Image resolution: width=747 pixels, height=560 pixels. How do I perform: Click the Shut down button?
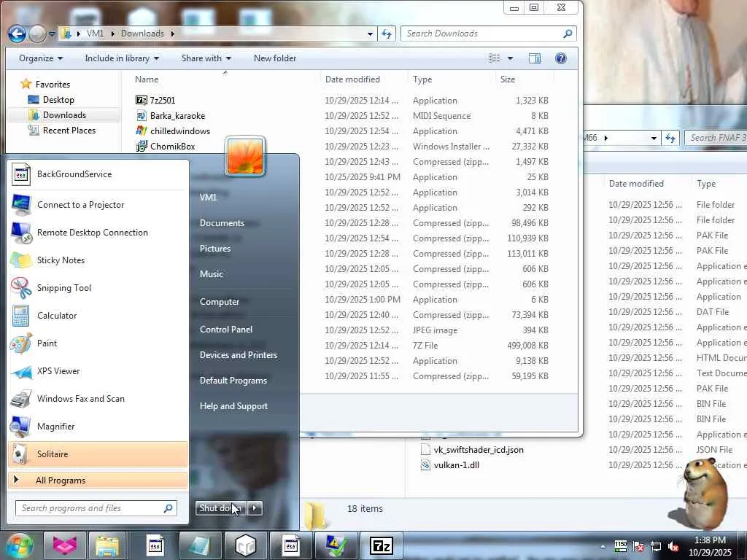tap(221, 508)
